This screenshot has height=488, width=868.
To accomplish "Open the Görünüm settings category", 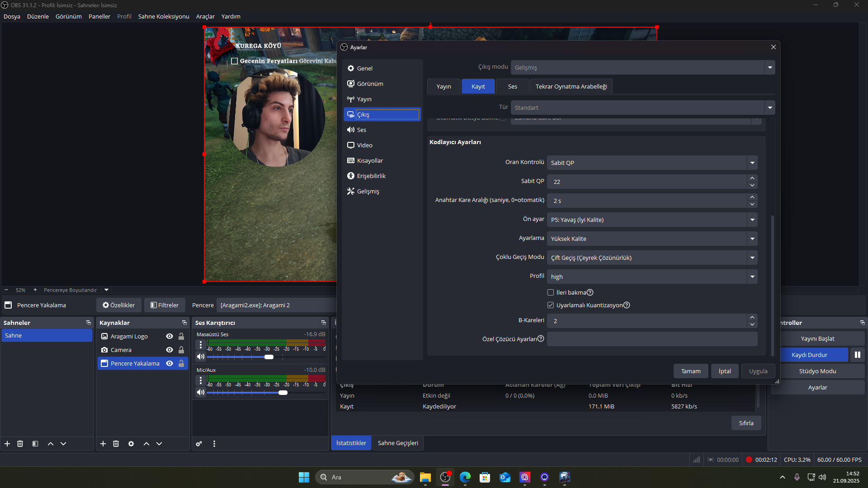I will click(x=382, y=84).
